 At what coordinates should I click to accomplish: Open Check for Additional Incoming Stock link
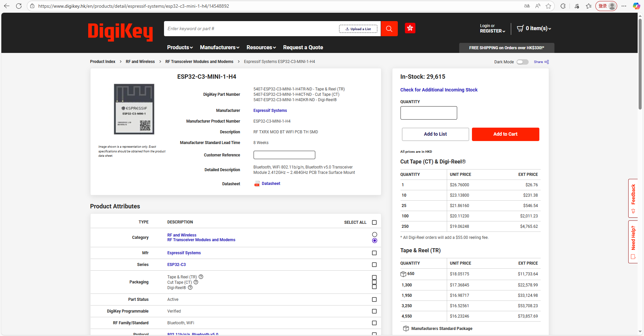tap(439, 90)
